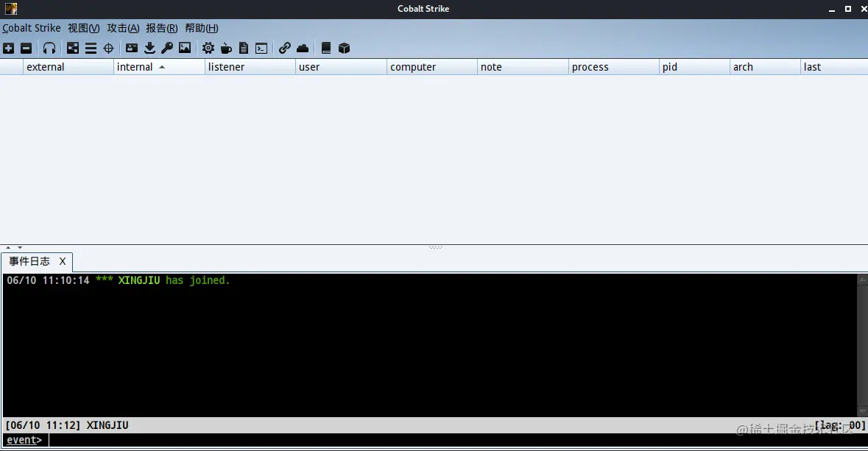Sort by the listener column header
The width and height of the screenshot is (868, 451).
(x=250, y=67)
